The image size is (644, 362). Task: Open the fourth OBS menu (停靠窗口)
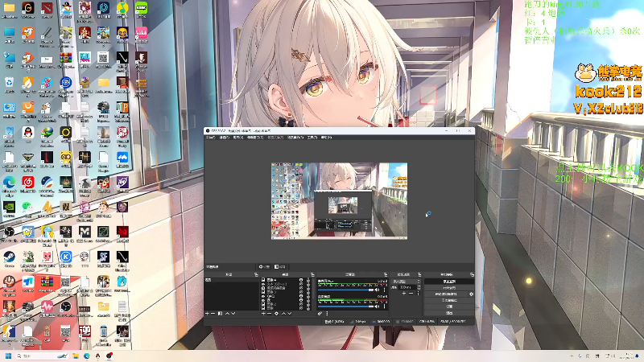pos(255,138)
